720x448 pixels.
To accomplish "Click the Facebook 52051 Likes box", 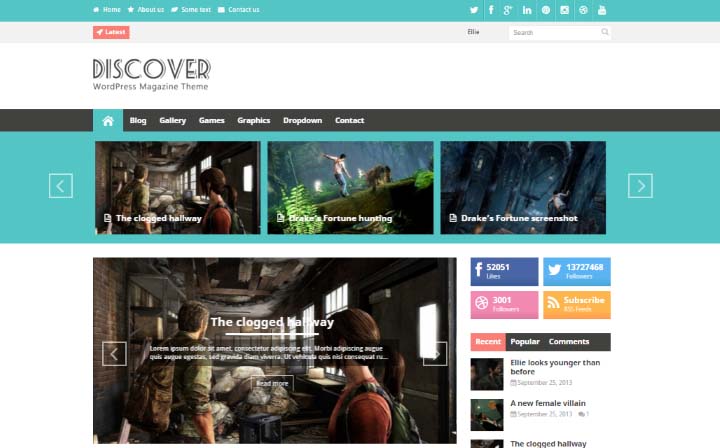I will tap(504, 272).
